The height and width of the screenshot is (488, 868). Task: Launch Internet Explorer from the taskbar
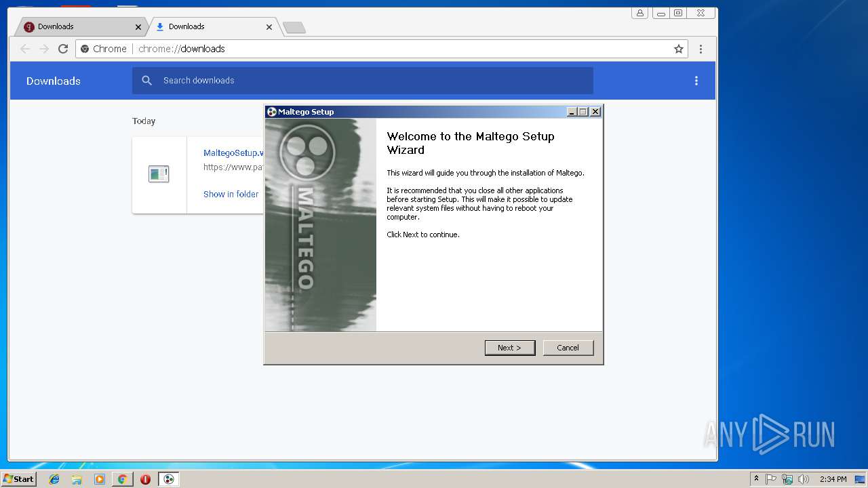click(54, 479)
